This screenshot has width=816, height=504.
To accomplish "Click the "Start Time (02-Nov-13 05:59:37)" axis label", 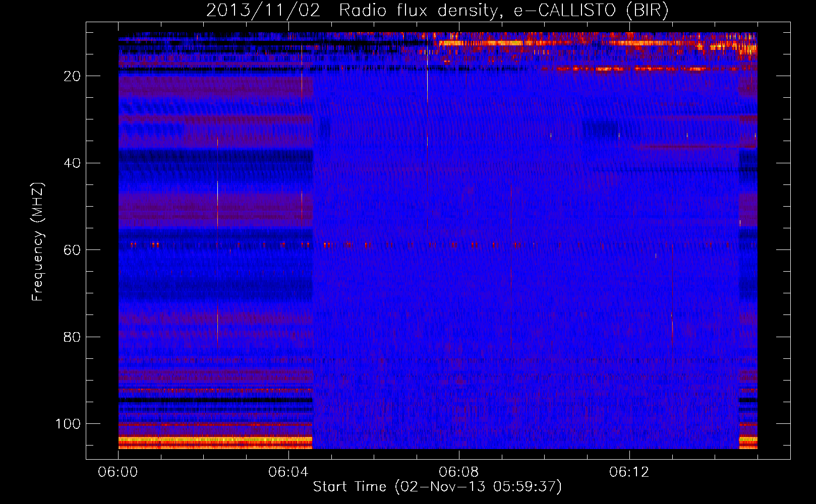I will click(437, 487).
